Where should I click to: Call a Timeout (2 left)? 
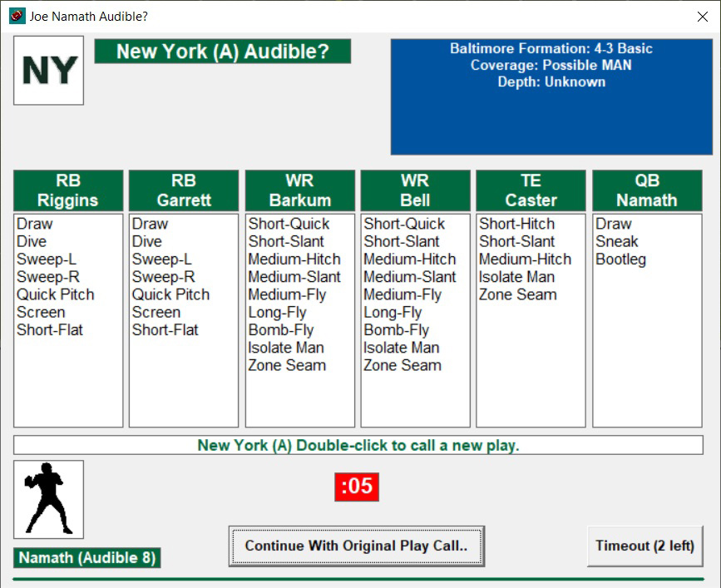click(644, 546)
